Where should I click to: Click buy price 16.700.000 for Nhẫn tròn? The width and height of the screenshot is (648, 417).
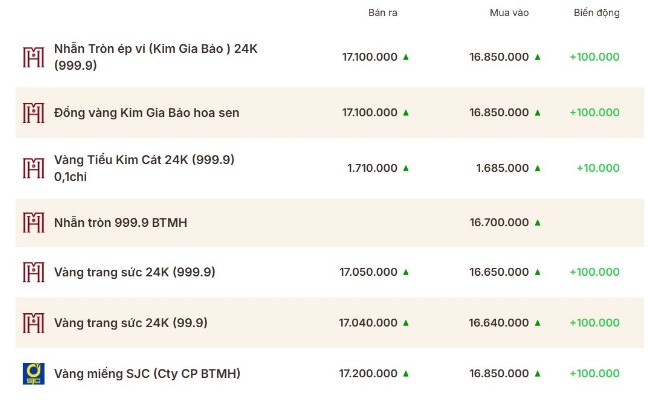point(498,223)
